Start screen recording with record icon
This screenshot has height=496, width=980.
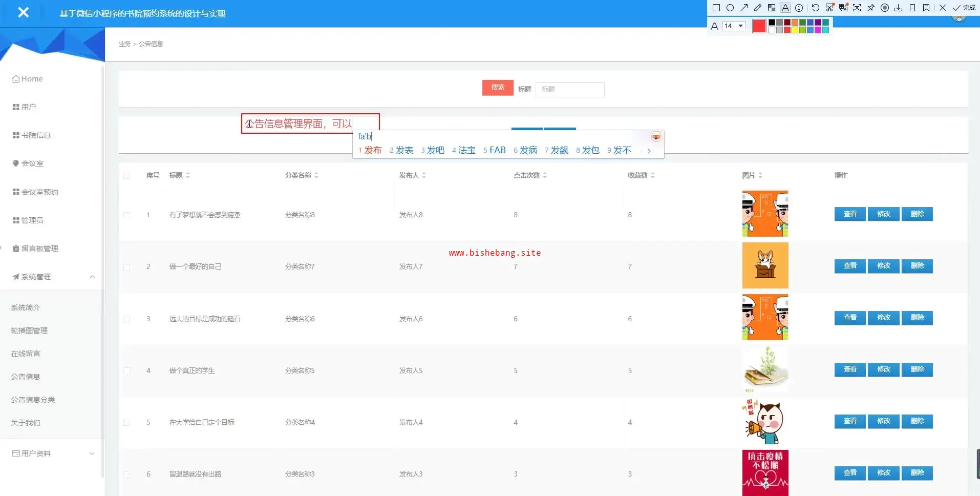point(884,8)
